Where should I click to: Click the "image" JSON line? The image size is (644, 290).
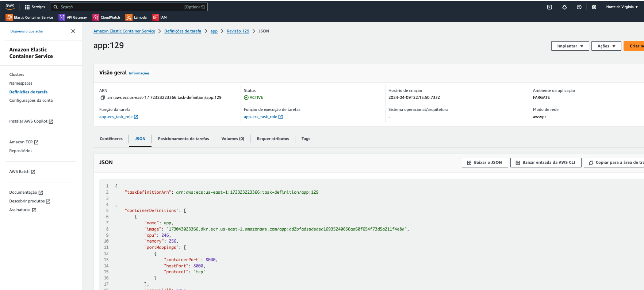tap(277, 229)
